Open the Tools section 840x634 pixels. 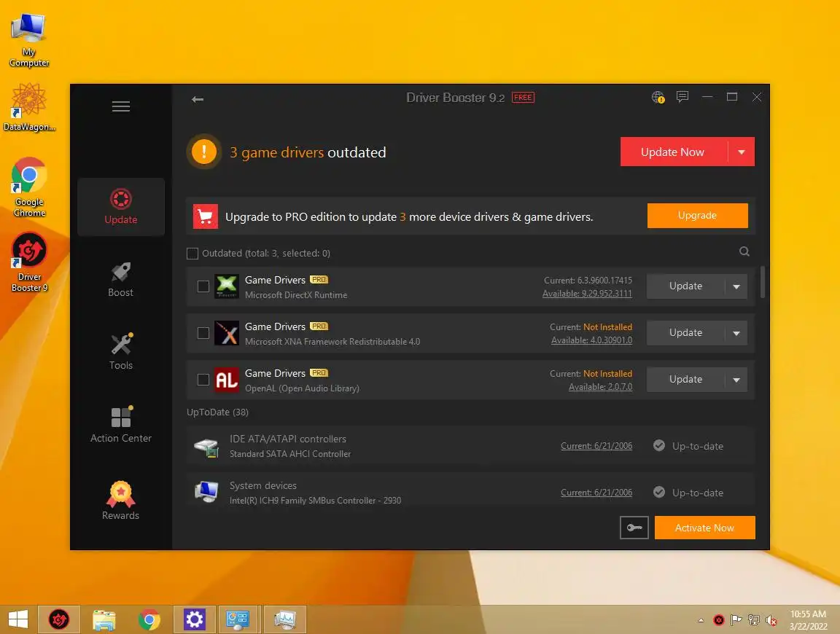[120, 352]
